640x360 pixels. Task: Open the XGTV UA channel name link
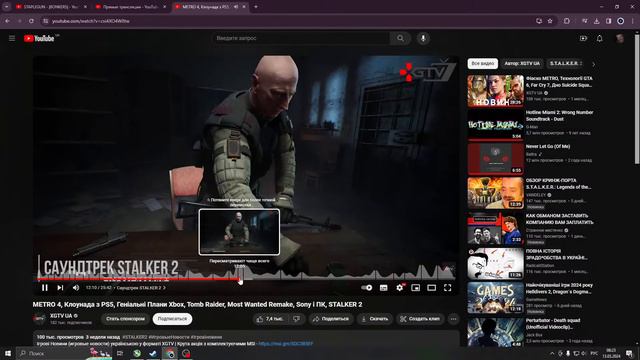(x=61, y=316)
